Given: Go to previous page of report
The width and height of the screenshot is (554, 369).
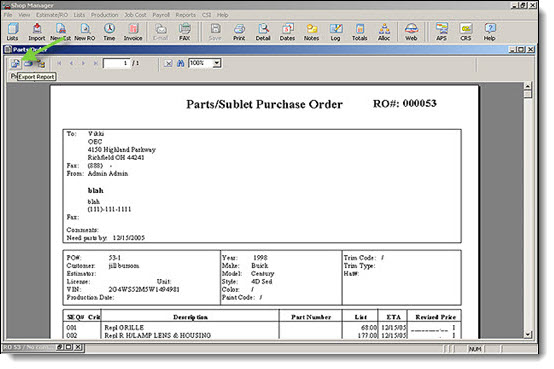Looking at the screenshot, I should [x=71, y=63].
